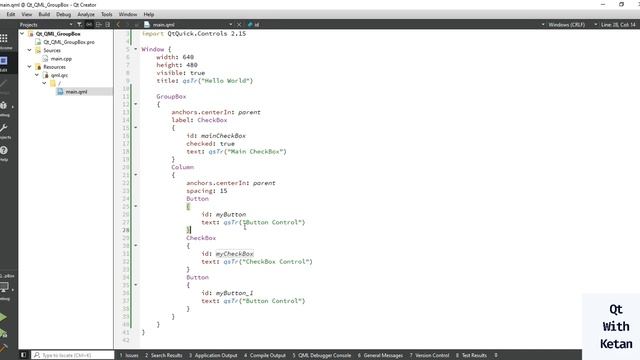The height and width of the screenshot is (360, 640).
Task: Open Debug mode in sidebar
Action: click(x=4, y=108)
